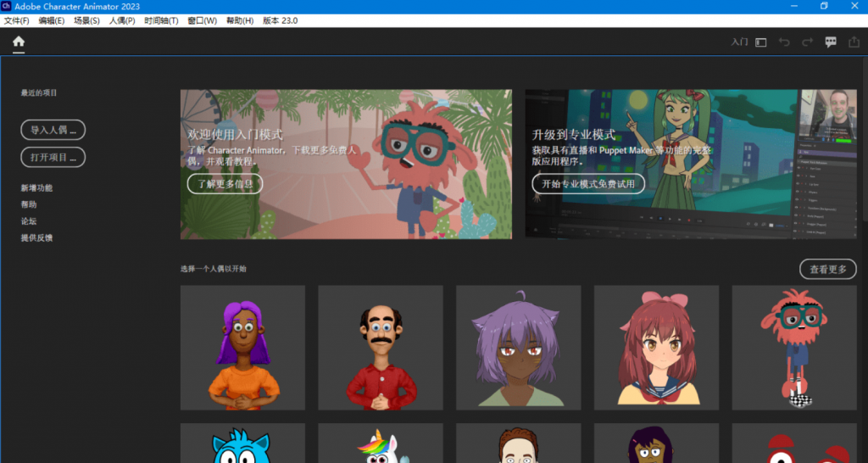Viewport: 868px width, 463px height.
Task: Click the 查看更多 button
Action: click(x=828, y=269)
